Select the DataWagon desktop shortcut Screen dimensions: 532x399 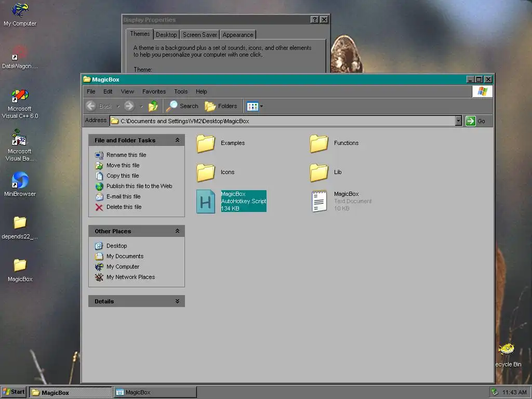tap(20, 57)
